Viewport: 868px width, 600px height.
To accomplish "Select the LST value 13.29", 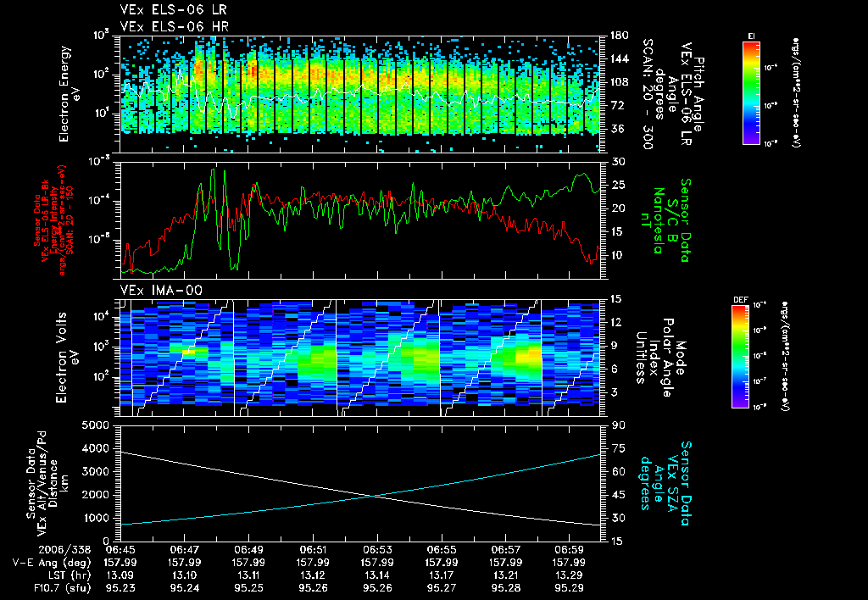I will click(x=569, y=575).
